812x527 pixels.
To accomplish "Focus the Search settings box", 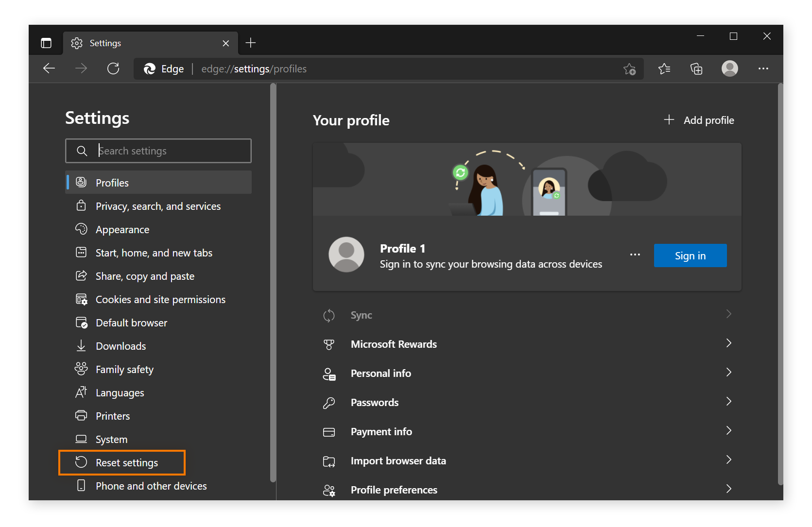I will (x=158, y=151).
